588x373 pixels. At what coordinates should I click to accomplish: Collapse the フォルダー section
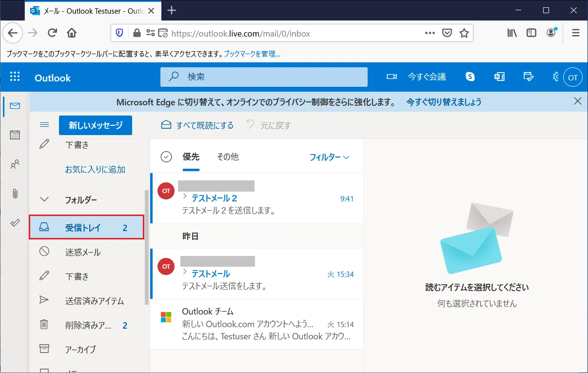point(44,199)
